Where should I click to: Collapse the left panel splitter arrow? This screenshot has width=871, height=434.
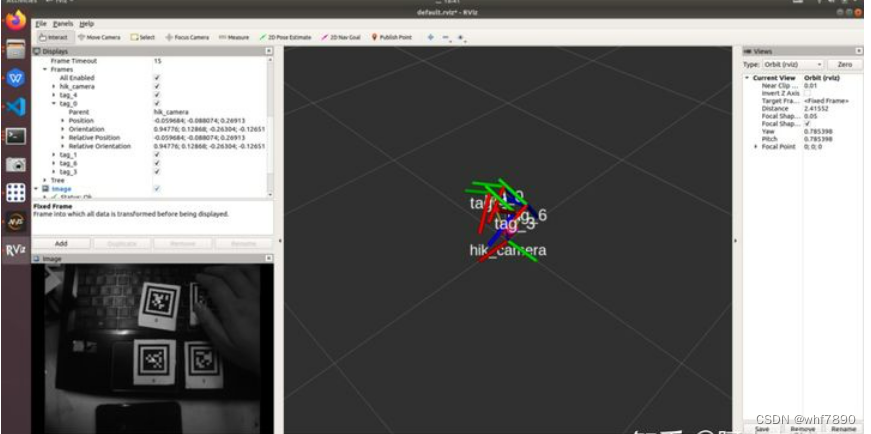pos(279,241)
